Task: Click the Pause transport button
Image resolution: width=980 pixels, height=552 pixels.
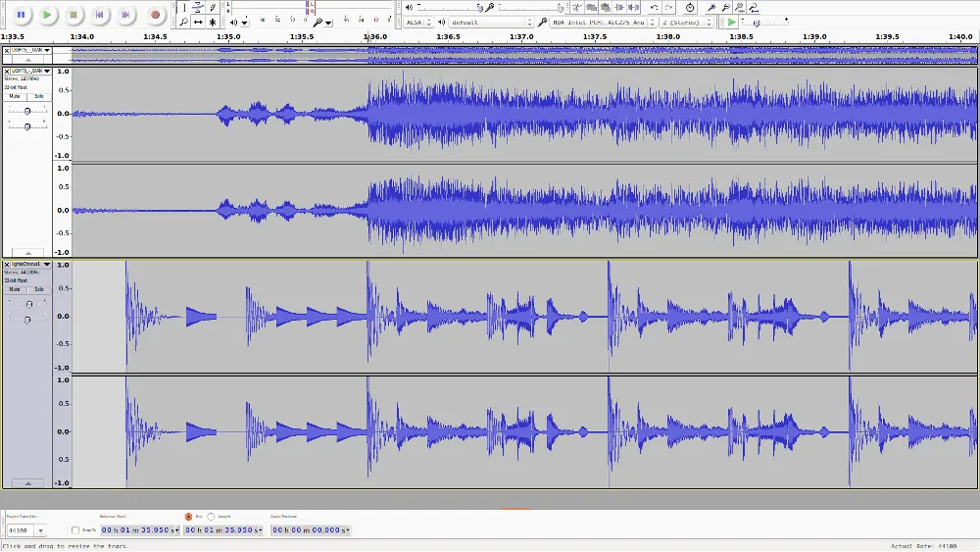Action: [21, 15]
